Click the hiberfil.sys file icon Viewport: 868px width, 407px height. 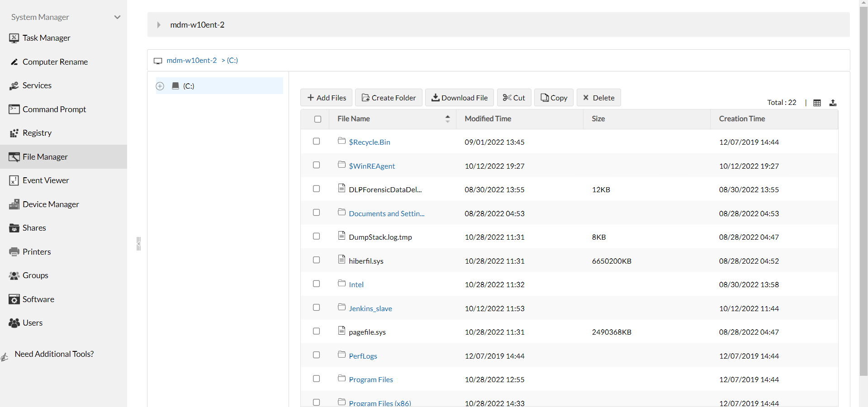(342, 260)
